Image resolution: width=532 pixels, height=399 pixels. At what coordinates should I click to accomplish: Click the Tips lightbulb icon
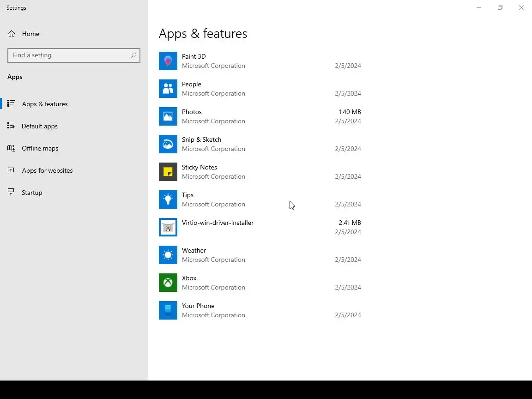click(168, 199)
